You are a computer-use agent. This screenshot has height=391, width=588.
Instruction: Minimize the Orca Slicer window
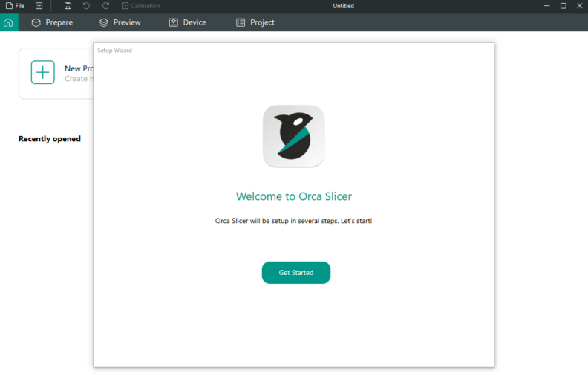pyautogui.click(x=546, y=6)
